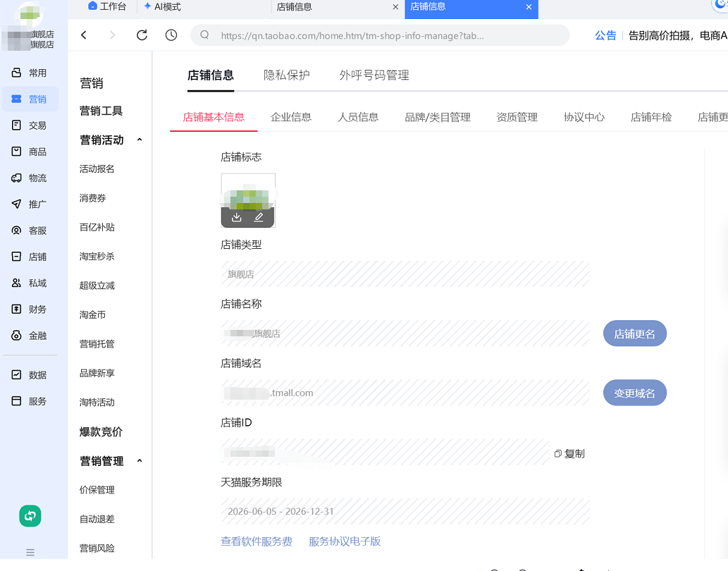Collapse the 营销活动 menu group
Screen dimensions: 728x571
pyautogui.click(x=140, y=140)
